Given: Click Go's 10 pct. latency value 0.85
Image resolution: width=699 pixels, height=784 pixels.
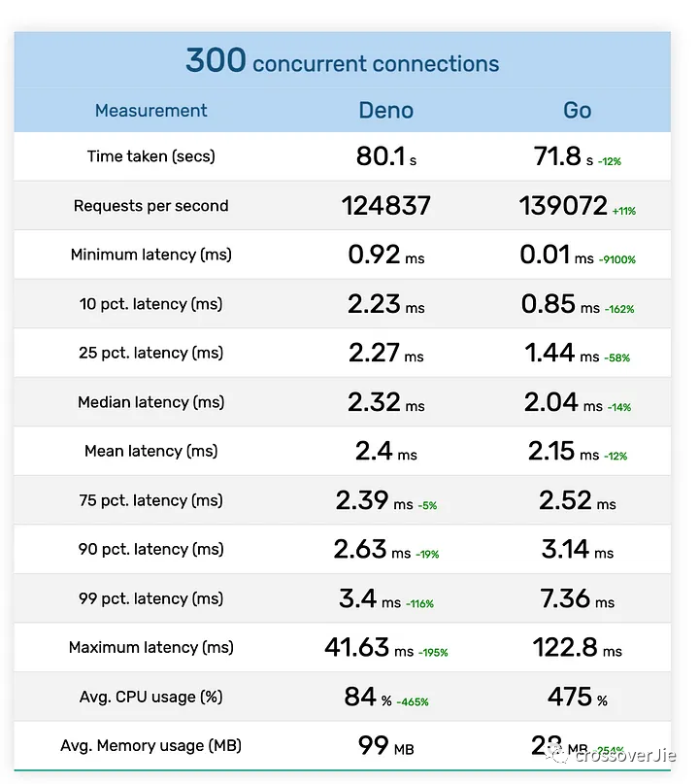Looking at the screenshot, I should tap(549, 303).
